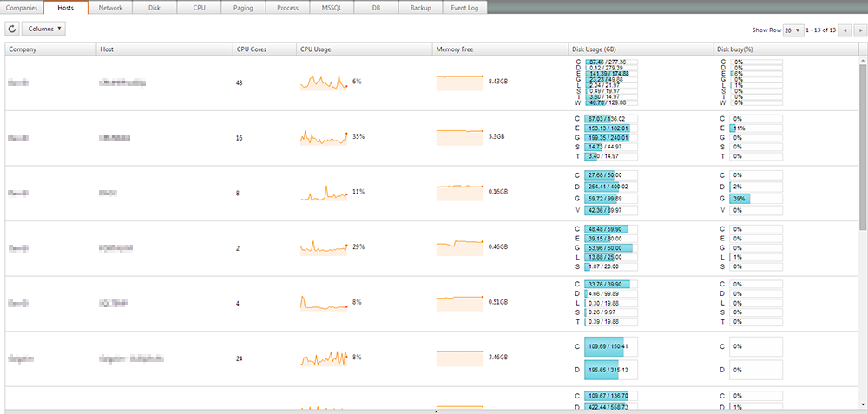Open the Disk tab
This screenshot has width=868, height=414.
click(155, 8)
